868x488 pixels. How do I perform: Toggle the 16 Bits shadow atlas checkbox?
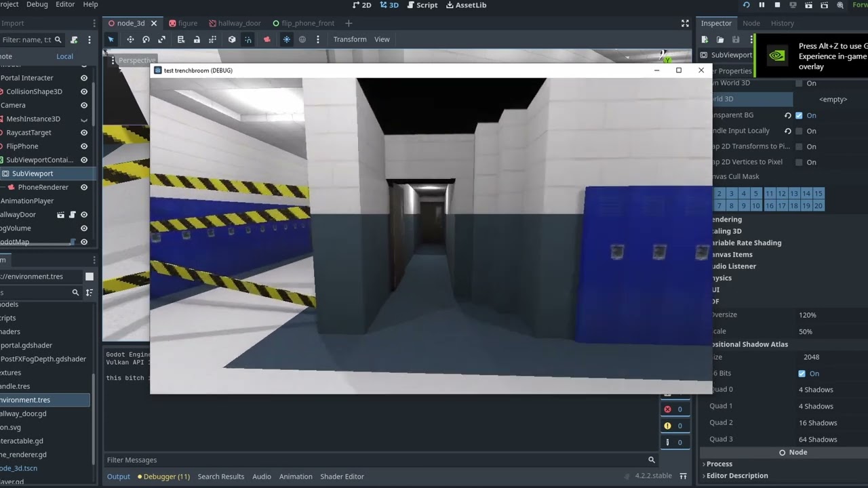click(802, 373)
